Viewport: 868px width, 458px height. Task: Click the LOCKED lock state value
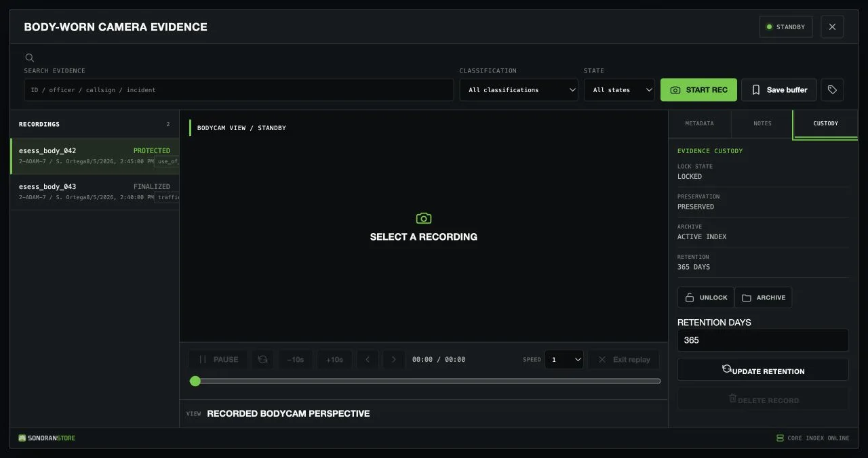(x=690, y=177)
